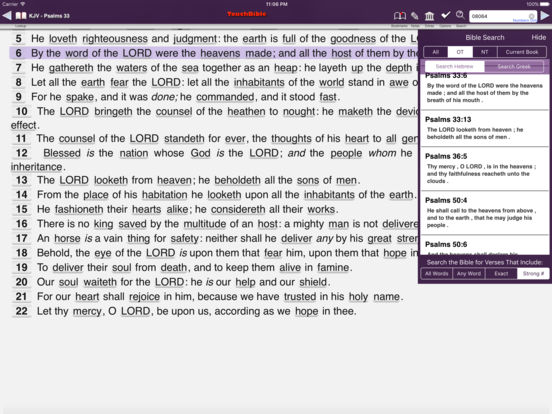Image resolution: width=552 pixels, height=414 pixels.
Task: Open Options with the checkmark icon
Action: pyautogui.click(x=446, y=15)
